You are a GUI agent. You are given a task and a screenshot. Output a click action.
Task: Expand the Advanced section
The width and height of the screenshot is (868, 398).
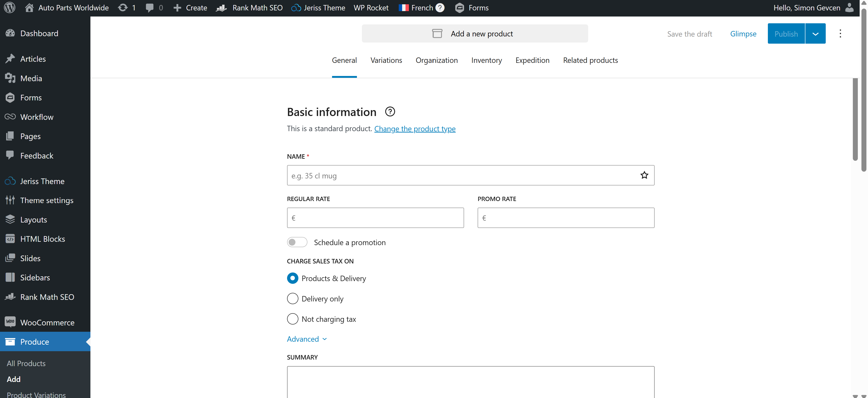click(x=307, y=339)
